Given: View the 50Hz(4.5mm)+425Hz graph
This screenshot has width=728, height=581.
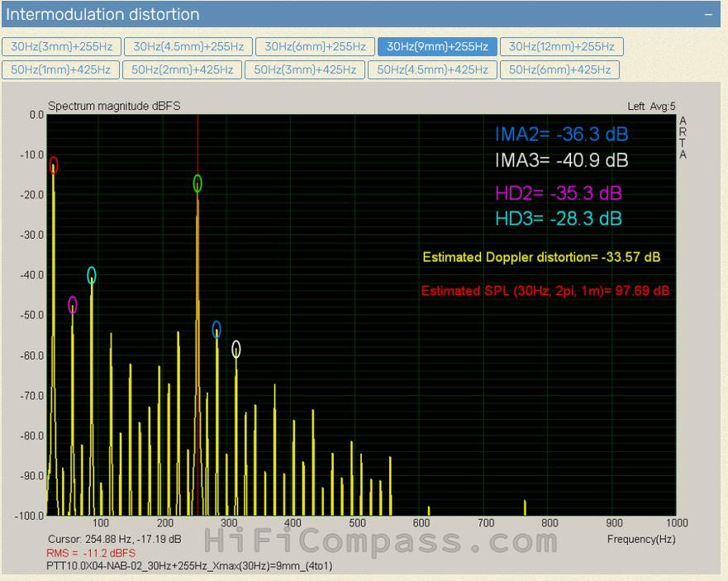Looking at the screenshot, I should pos(432,70).
